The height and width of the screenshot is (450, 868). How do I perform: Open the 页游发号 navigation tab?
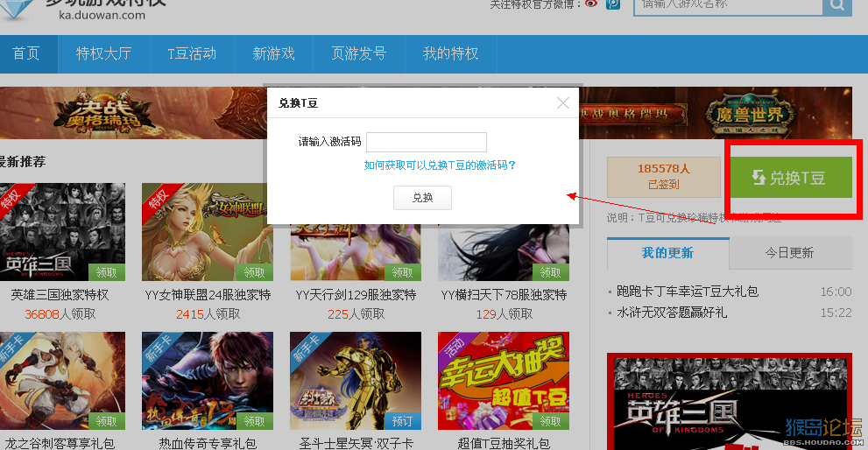click(x=359, y=53)
